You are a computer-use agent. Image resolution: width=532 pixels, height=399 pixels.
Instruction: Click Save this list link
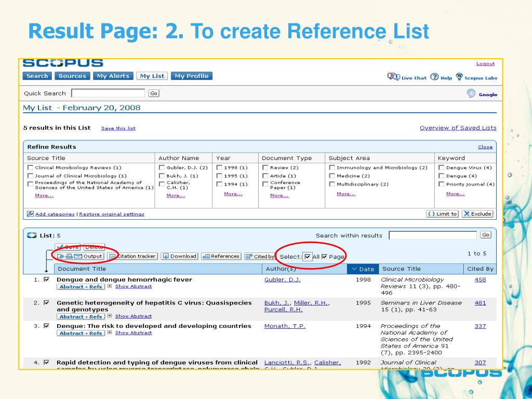[118, 128]
